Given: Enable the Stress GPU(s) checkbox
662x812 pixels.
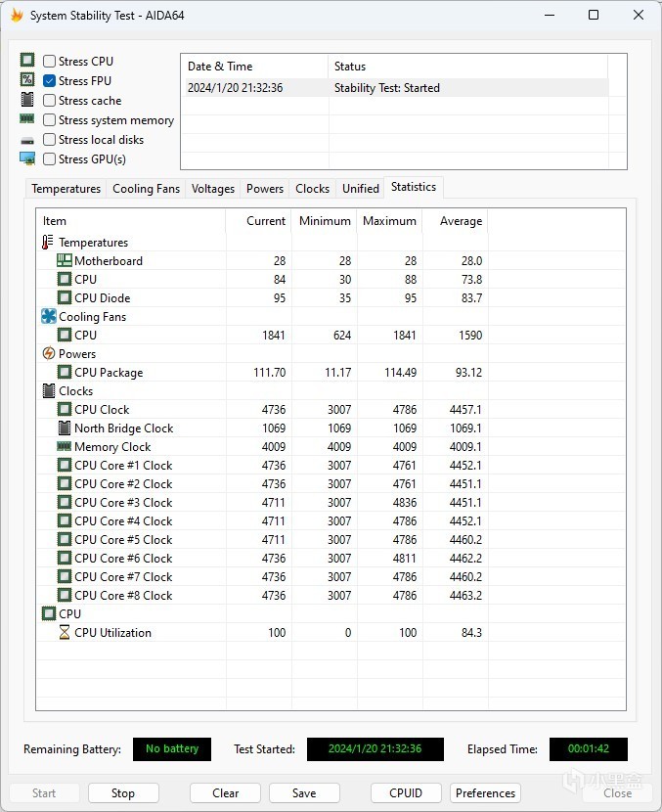Looking at the screenshot, I should pos(49,159).
